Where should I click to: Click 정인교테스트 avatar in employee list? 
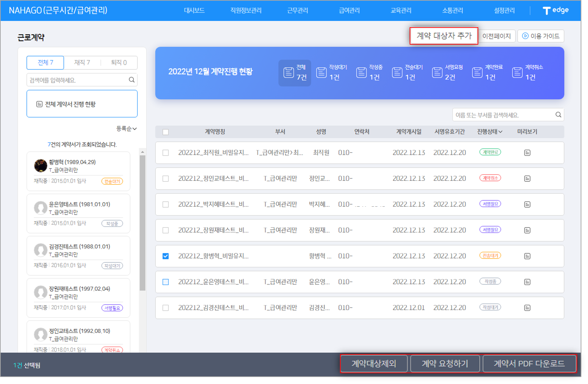coord(40,334)
